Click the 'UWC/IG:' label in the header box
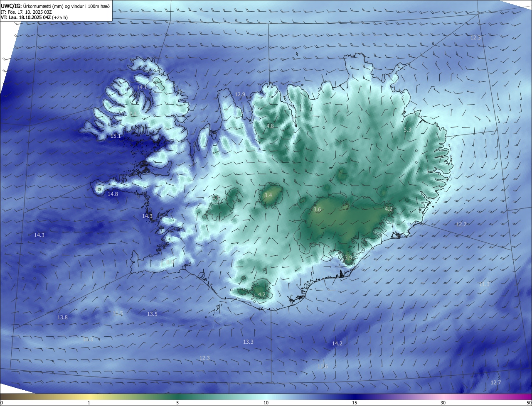Screen dimensions: 532x406 tap(12, 6)
